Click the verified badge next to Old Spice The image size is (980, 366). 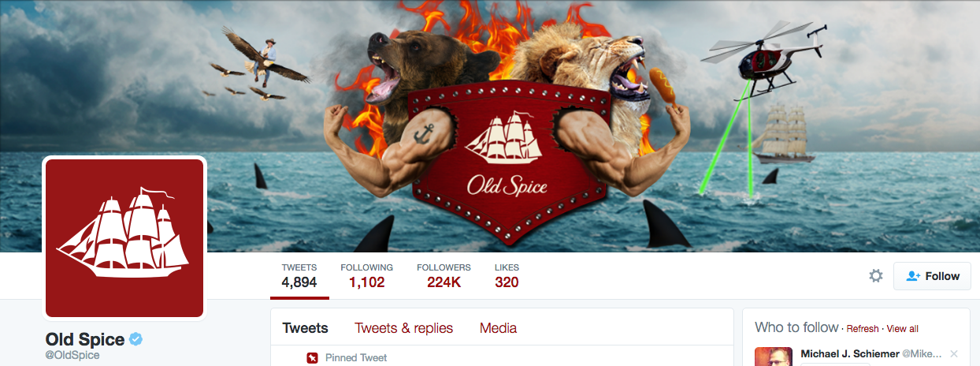tap(135, 339)
